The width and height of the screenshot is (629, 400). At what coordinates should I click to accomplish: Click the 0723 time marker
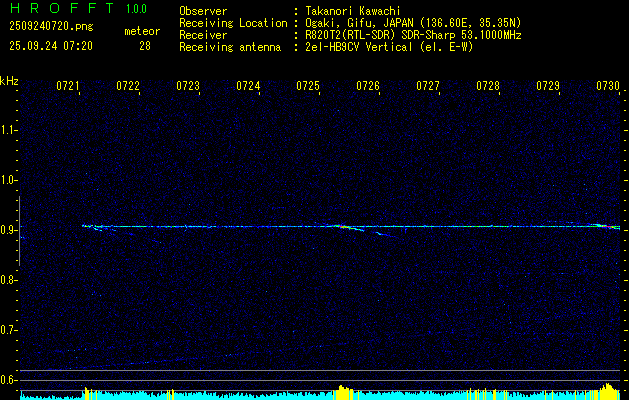[x=188, y=86]
